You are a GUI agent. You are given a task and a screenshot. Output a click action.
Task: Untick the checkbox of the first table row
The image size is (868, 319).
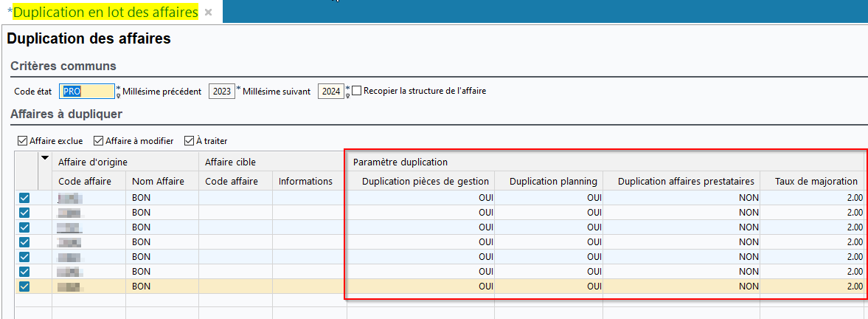point(24,198)
